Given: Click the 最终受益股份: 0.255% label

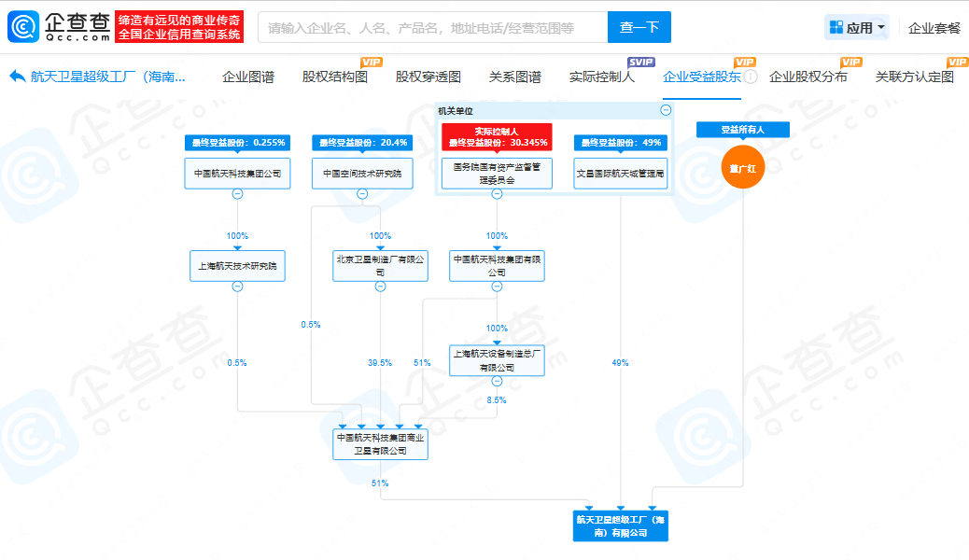Looking at the screenshot, I should coord(237,143).
